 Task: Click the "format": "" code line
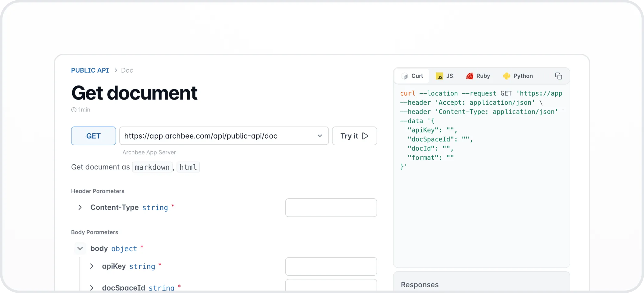click(431, 157)
